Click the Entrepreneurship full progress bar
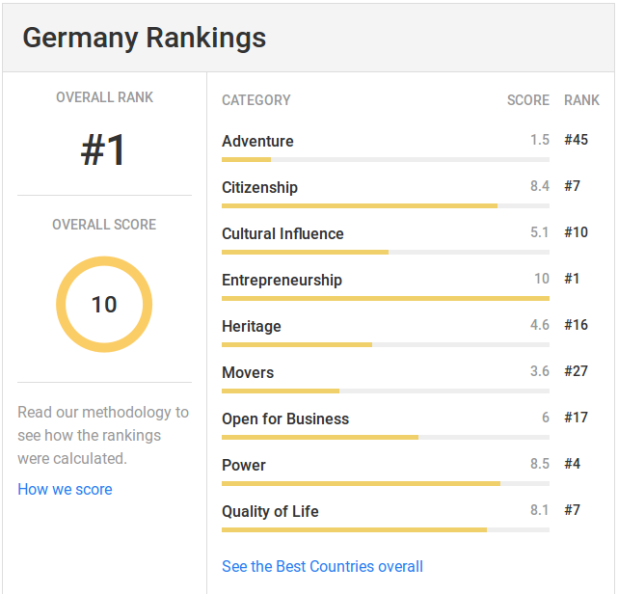Image resolution: width=618 pixels, height=594 pixels. (385, 298)
